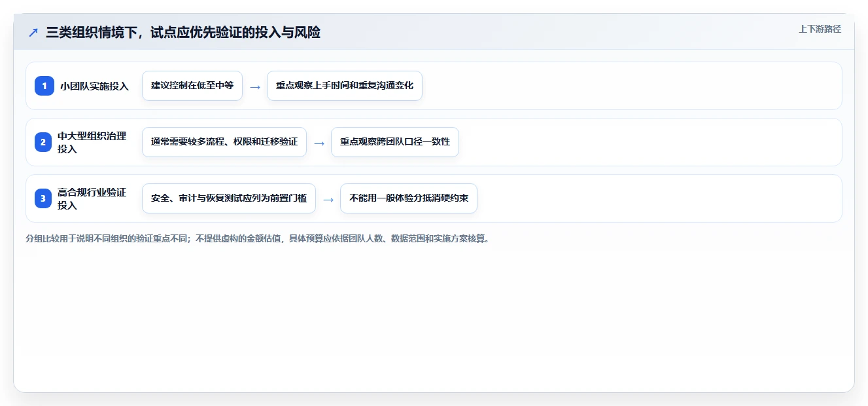The image size is (868, 406).
Task: Click the 重点观察跨团队口径一致性 box
Action: point(395,142)
